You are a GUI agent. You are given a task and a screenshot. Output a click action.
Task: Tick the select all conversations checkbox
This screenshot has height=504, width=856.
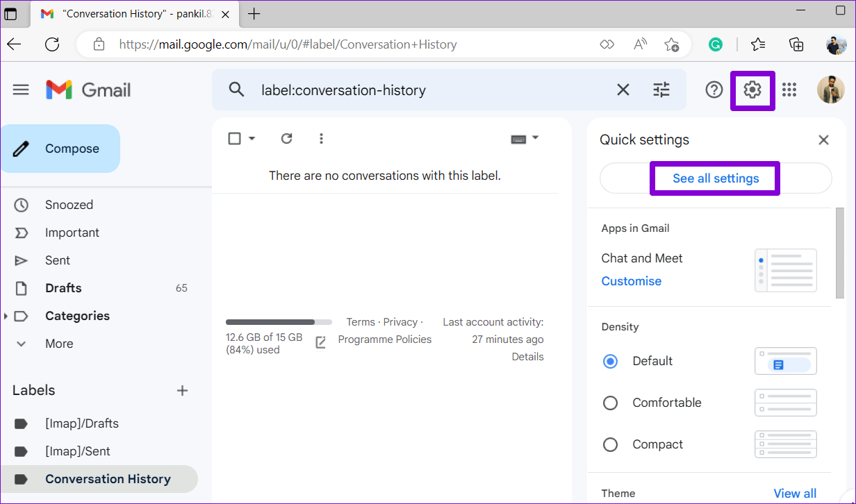235,139
